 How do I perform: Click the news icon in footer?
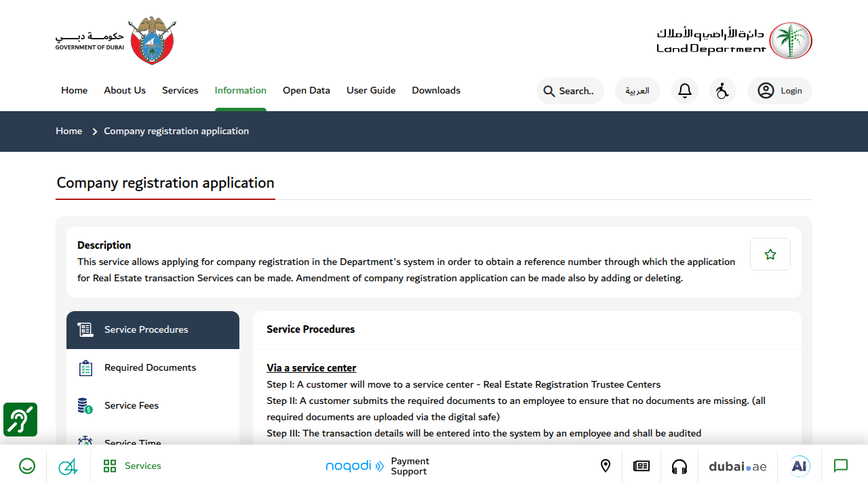[x=642, y=466]
